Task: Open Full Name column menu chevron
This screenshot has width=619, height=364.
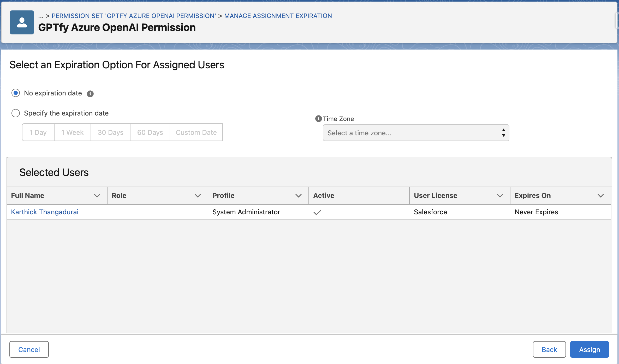Action: coord(97,196)
